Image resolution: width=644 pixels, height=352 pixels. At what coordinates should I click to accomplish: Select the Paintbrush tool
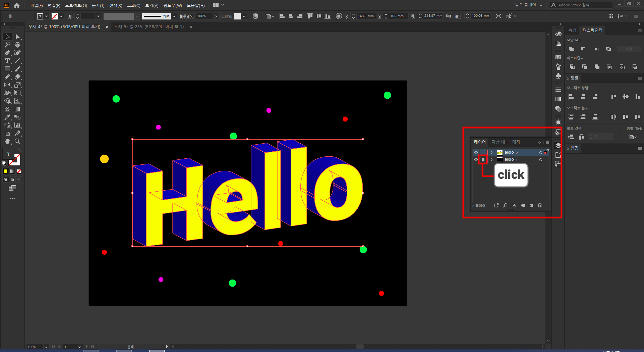coord(18,69)
